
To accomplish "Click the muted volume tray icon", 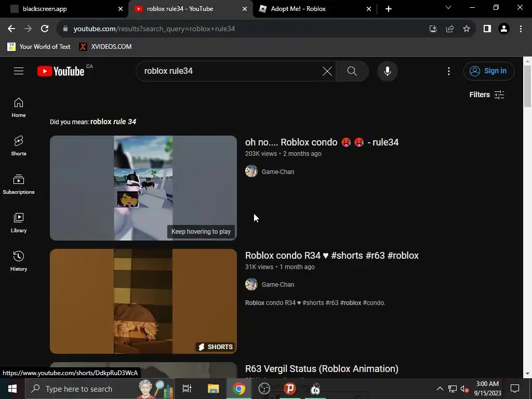I will point(465,389).
